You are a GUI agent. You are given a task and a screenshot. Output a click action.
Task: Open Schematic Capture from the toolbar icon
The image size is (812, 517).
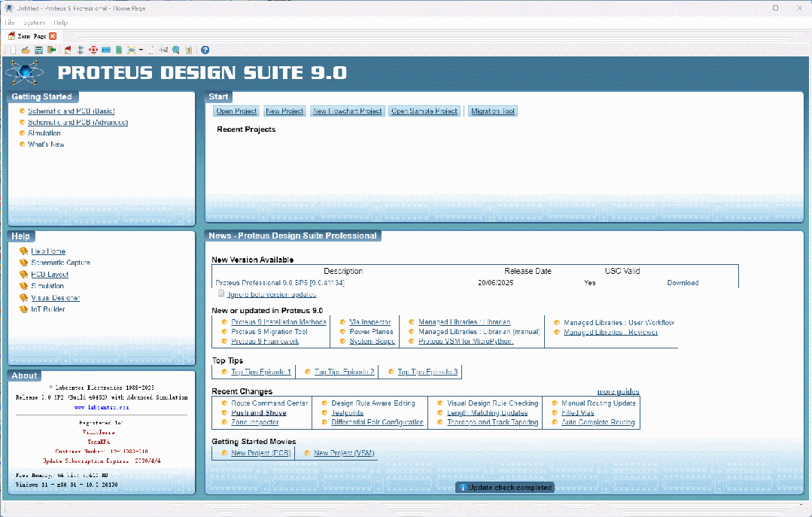[x=81, y=50]
